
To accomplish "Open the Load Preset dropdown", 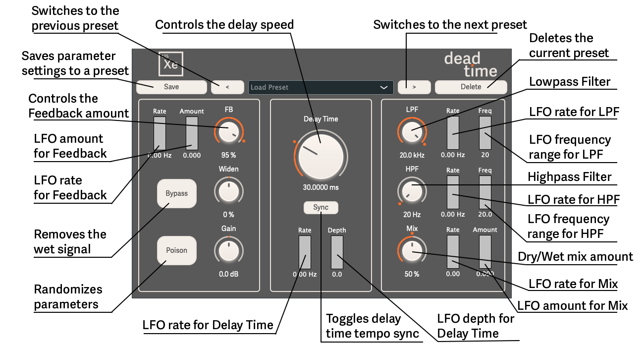I will (x=321, y=87).
